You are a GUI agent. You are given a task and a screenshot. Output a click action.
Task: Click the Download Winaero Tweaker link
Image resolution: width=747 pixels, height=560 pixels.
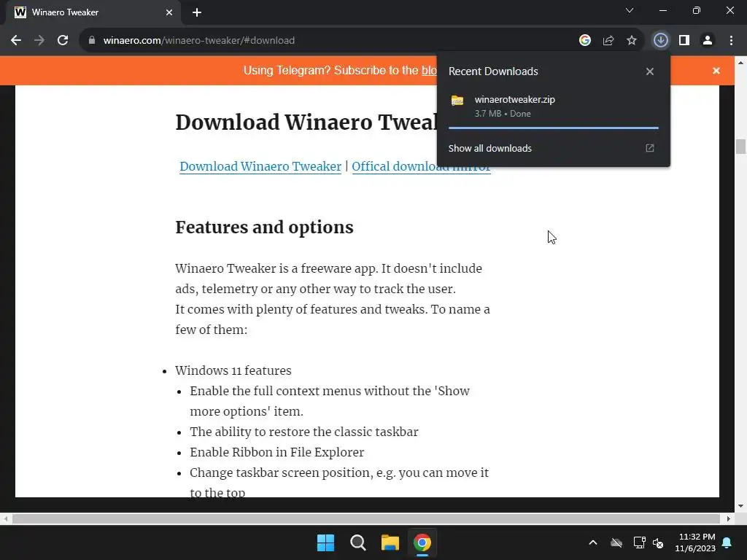(260, 166)
